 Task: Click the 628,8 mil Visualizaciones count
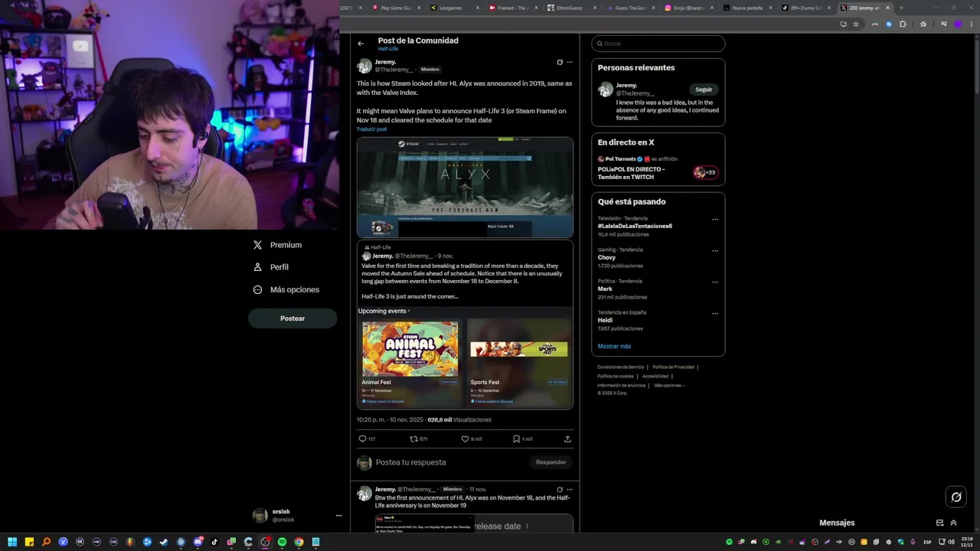[459, 420]
